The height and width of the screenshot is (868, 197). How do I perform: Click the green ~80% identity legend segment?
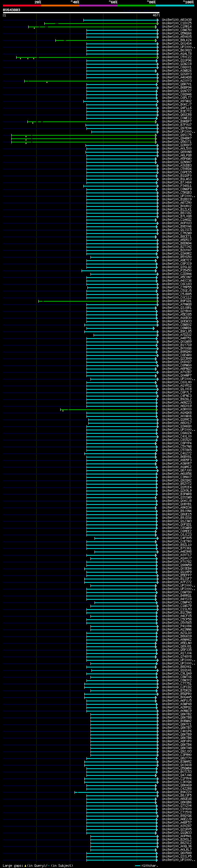click(137, 6)
